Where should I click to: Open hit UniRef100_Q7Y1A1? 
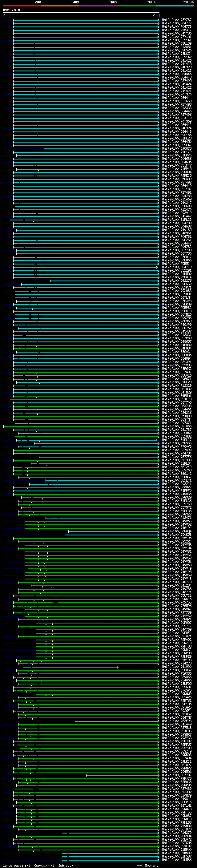coord(177,37)
